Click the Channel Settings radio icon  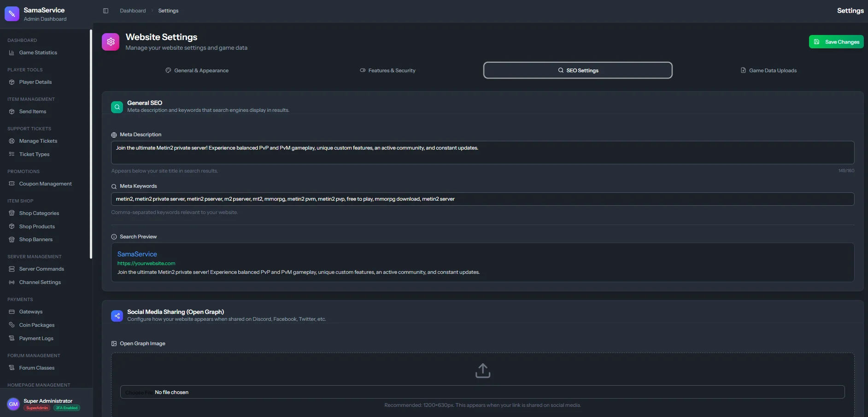12,282
